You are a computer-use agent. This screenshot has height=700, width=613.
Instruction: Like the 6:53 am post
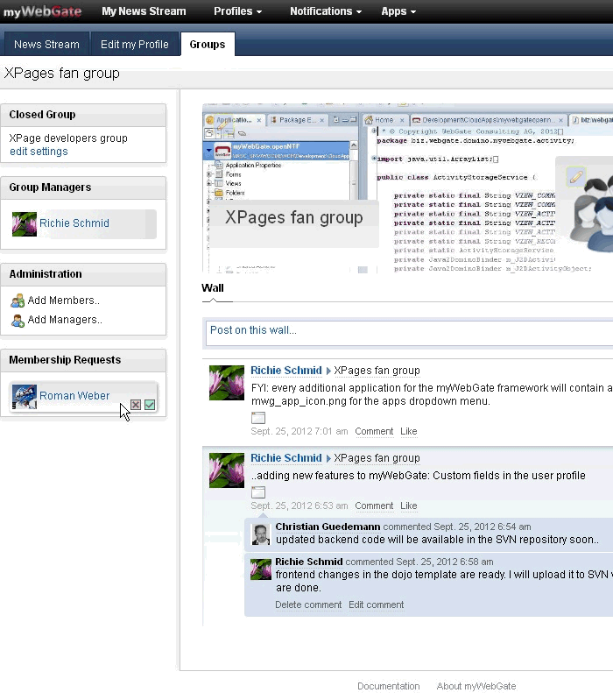click(x=408, y=506)
